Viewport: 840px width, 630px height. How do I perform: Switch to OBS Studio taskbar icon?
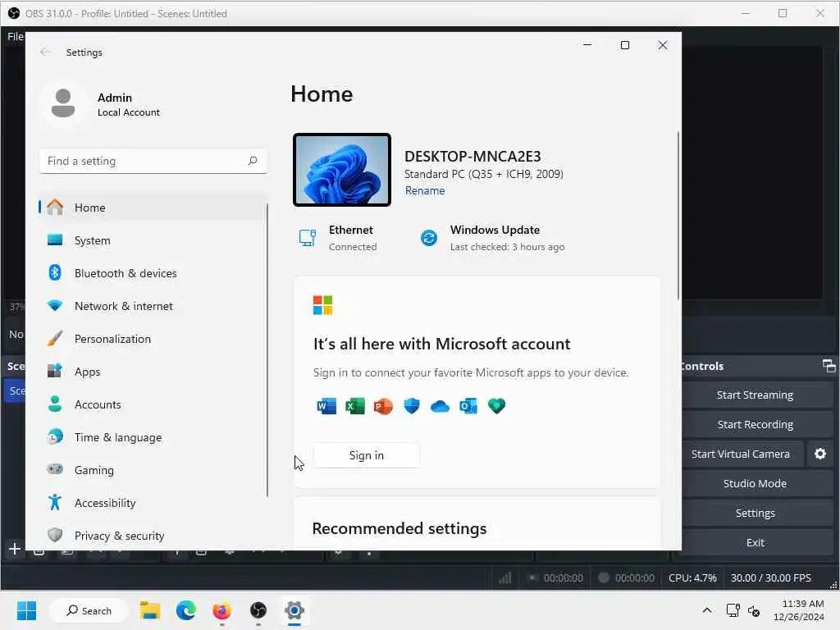point(258,610)
